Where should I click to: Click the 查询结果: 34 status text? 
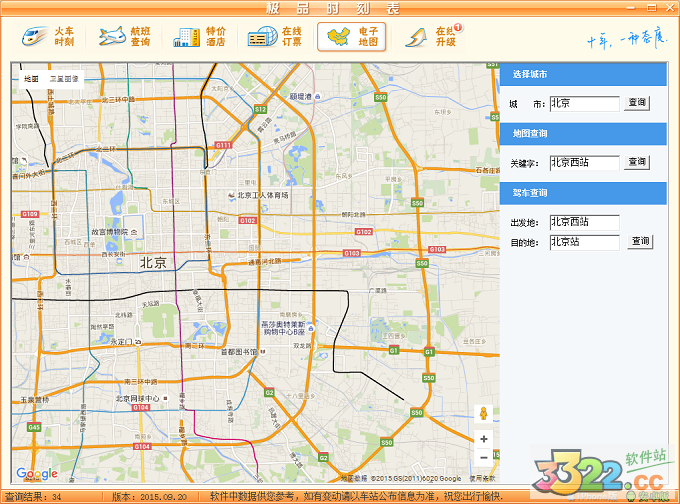tap(33, 497)
